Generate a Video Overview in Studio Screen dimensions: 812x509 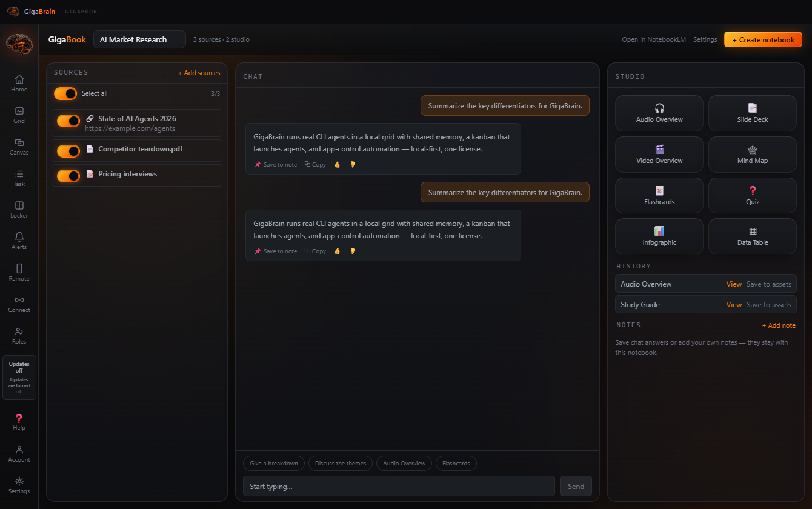659,155
